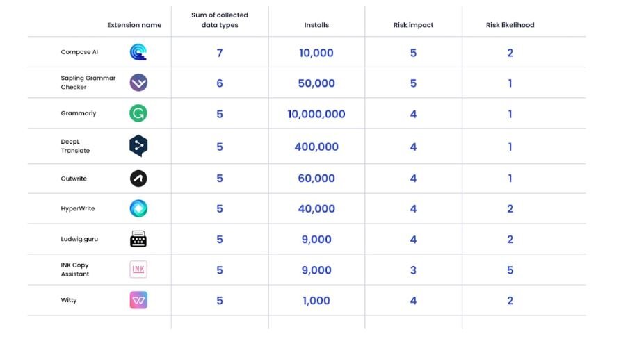Click the HyperWrite blue diamond icon
This screenshot has height=364, width=621.
[x=138, y=208]
